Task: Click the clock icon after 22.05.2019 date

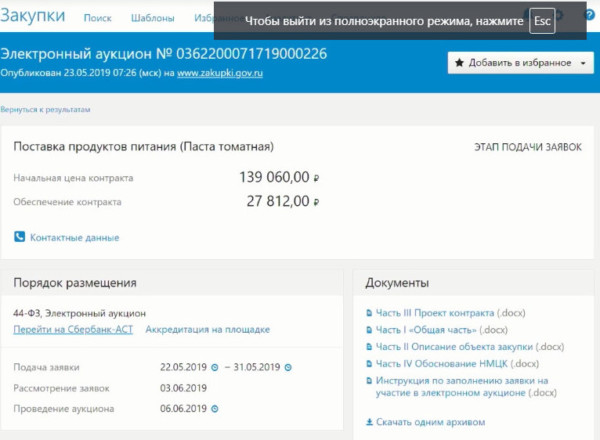Action: pos(215,367)
